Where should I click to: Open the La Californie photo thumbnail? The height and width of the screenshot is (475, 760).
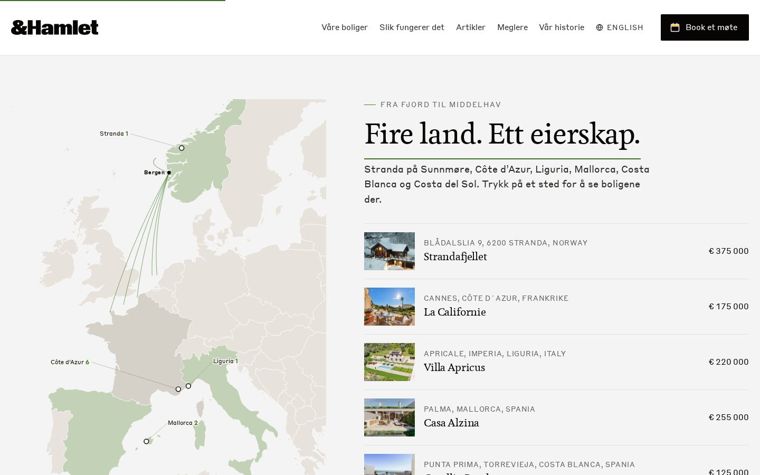389,306
